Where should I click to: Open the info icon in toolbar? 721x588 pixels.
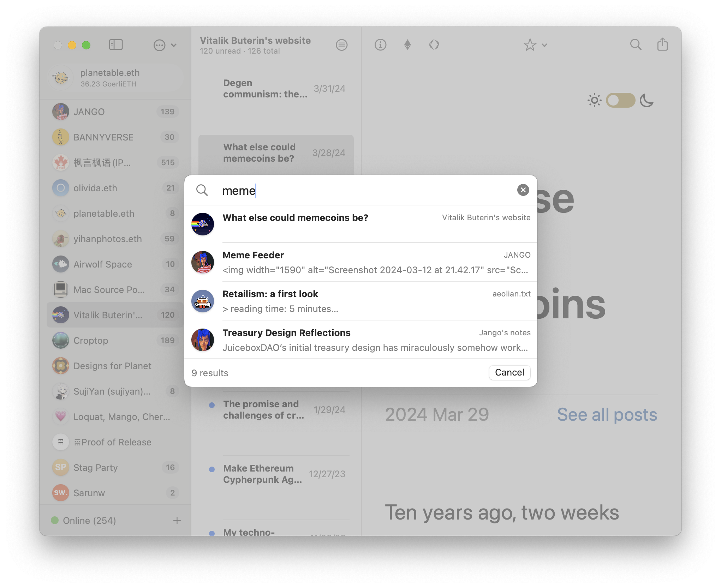pos(380,45)
